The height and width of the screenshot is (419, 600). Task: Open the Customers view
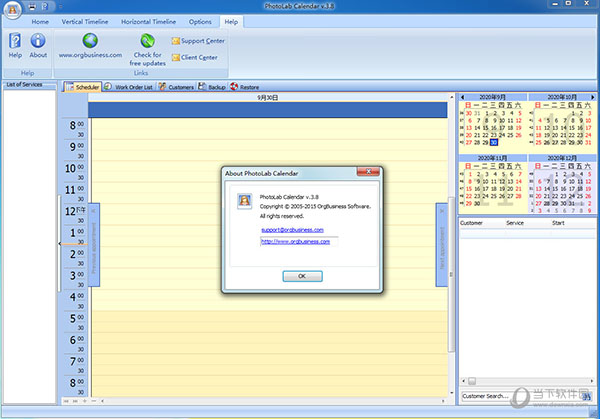[176, 87]
